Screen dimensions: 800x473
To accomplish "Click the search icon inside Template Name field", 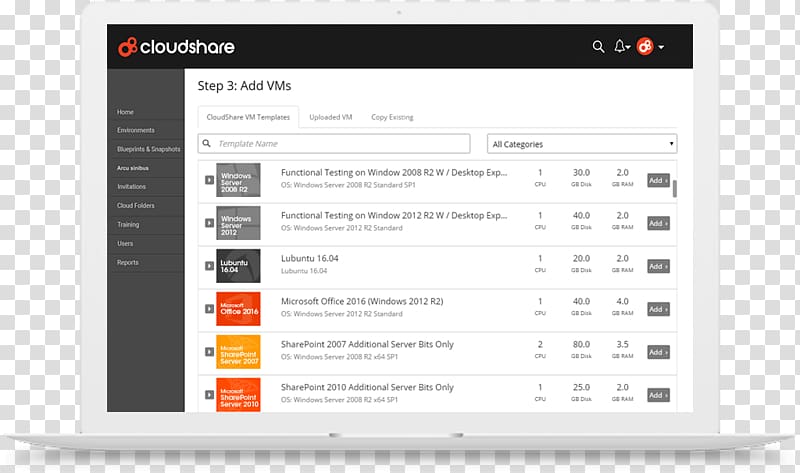I will [x=207, y=143].
